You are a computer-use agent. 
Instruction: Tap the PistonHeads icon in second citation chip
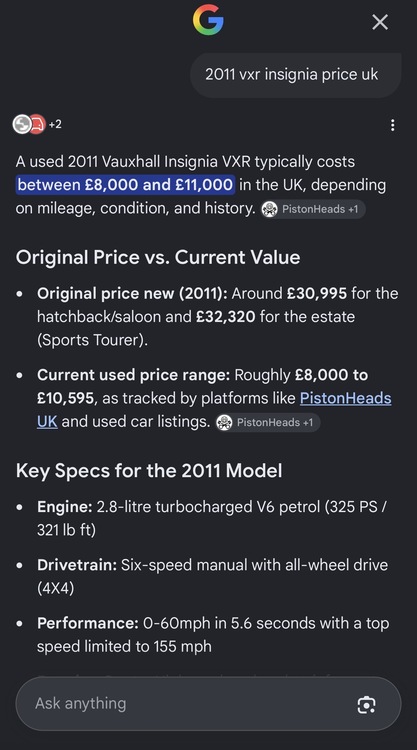[x=224, y=422]
